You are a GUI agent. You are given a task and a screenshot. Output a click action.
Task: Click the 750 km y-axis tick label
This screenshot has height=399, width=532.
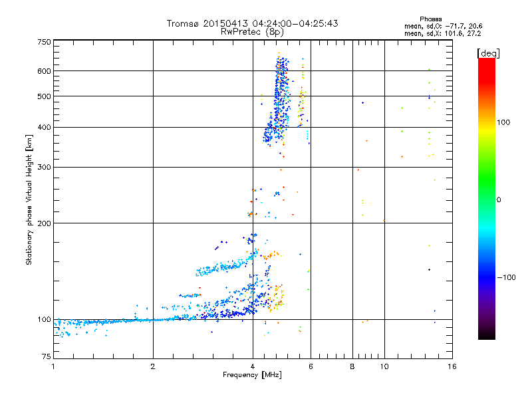tap(43, 42)
